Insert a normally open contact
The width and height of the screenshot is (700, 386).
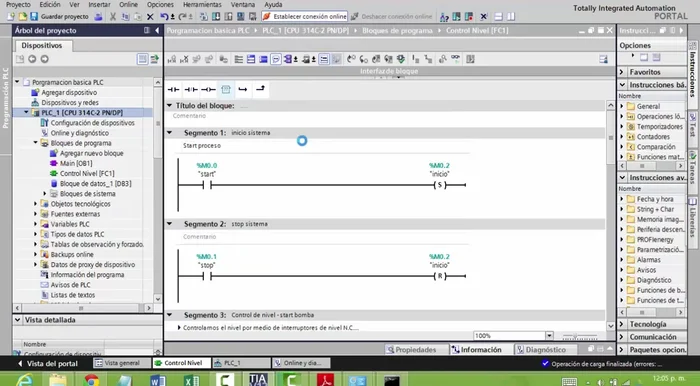coord(173,89)
